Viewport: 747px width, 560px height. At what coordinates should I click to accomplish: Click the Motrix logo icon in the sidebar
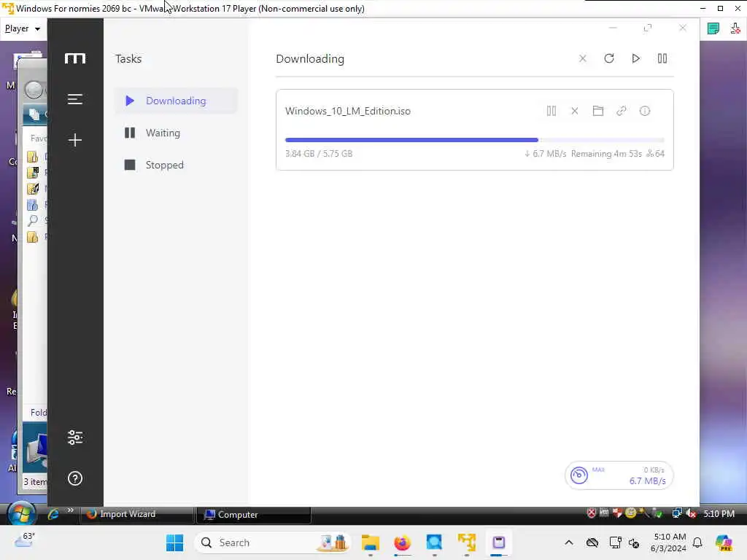pos(75,58)
